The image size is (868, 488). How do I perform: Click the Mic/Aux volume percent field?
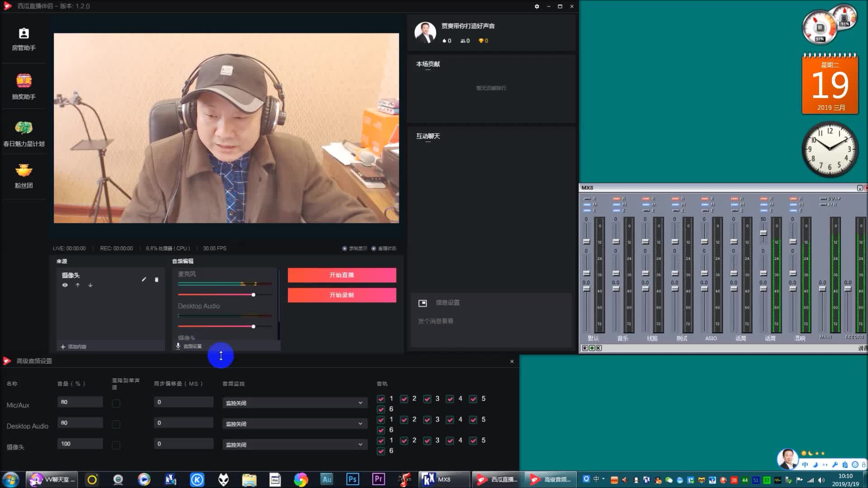(x=80, y=402)
